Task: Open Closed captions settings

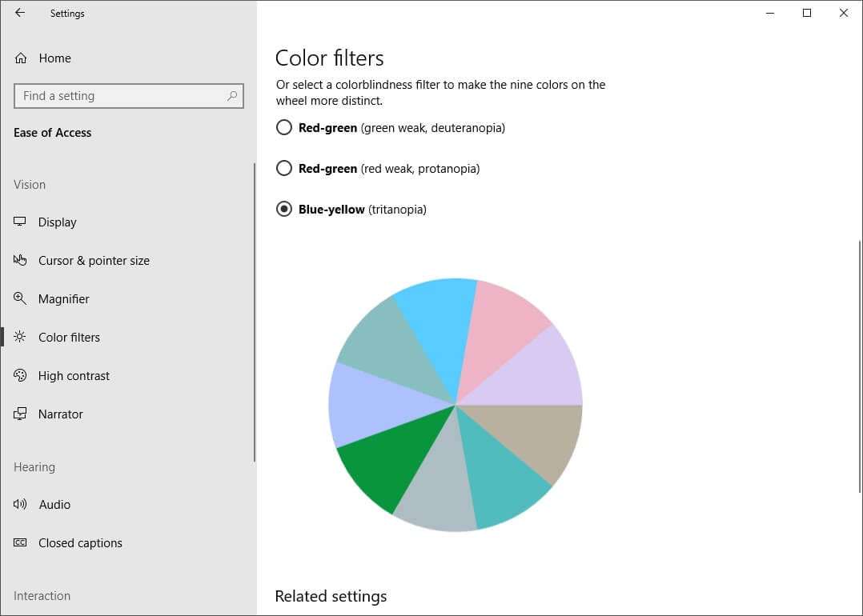Action: (19, 542)
